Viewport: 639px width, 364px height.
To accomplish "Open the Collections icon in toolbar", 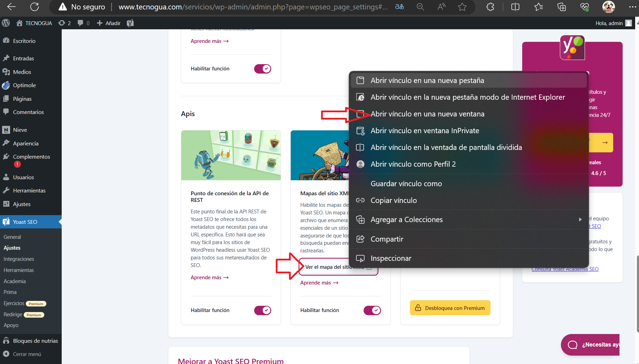I will [x=562, y=7].
